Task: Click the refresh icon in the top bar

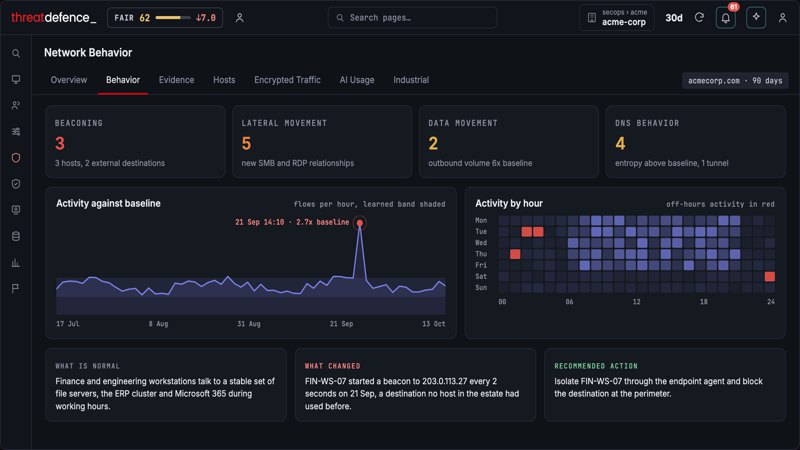Action: [699, 18]
